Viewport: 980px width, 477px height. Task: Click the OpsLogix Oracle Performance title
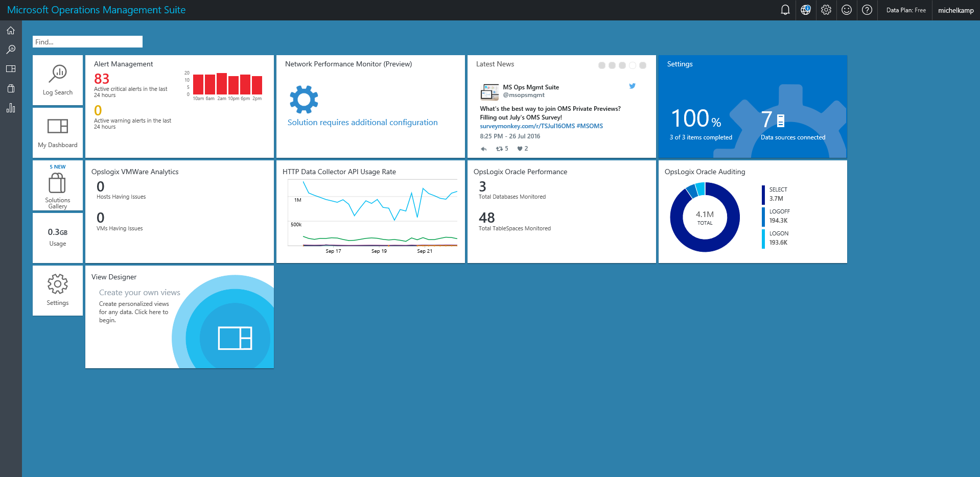point(520,172)
